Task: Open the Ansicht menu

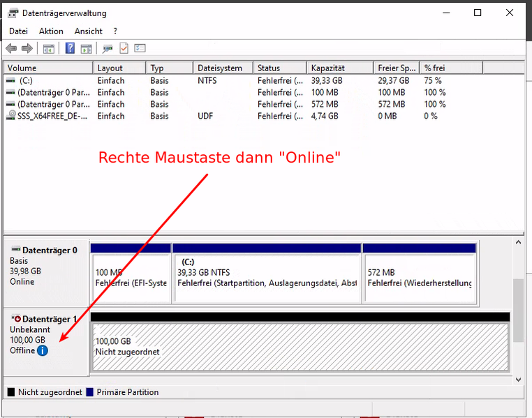Action: click(x=89, y=31)
